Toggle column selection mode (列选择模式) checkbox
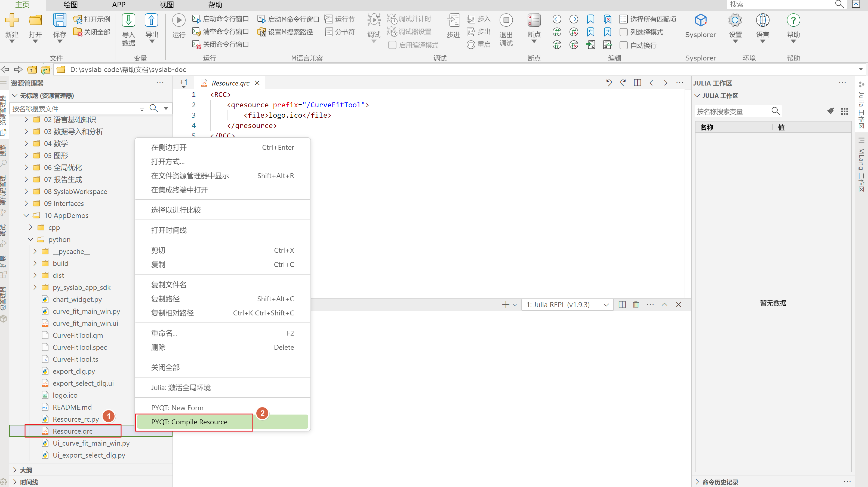Viewport: 868px width, 487px height. [x=624, y=32]
